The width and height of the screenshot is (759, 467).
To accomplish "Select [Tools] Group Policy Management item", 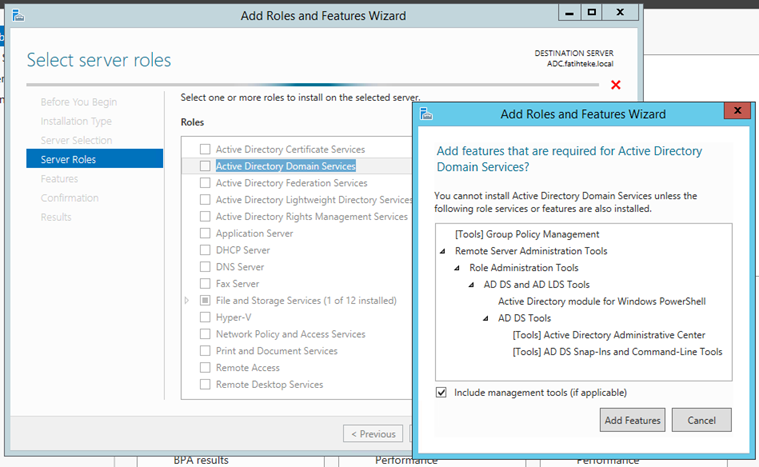I will coord(527,234).
